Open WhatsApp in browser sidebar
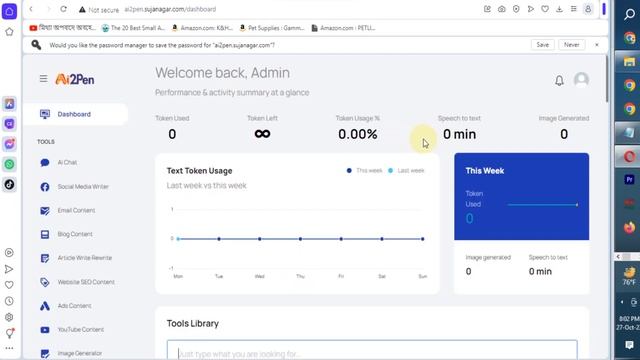 [x=9, y=164]
